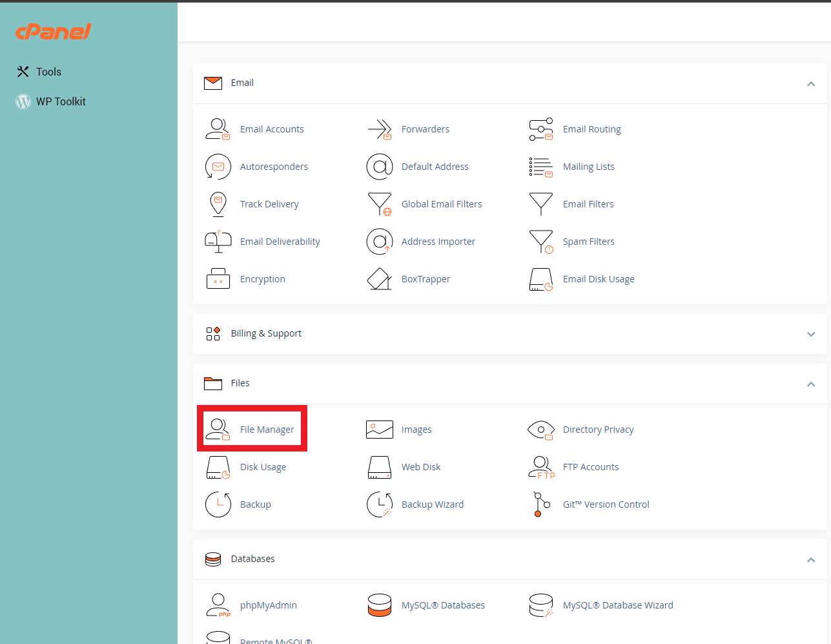Open Git Version Control link

(x=606, y=504)
